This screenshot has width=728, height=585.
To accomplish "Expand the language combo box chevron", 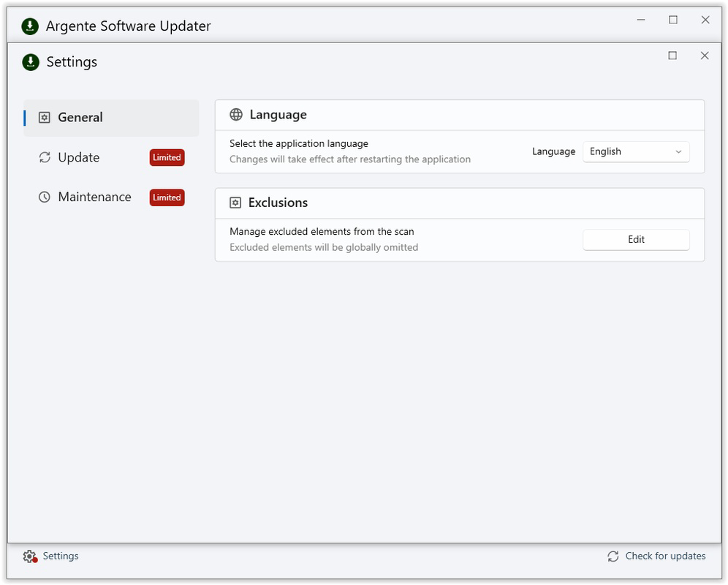I will [678, 152].
